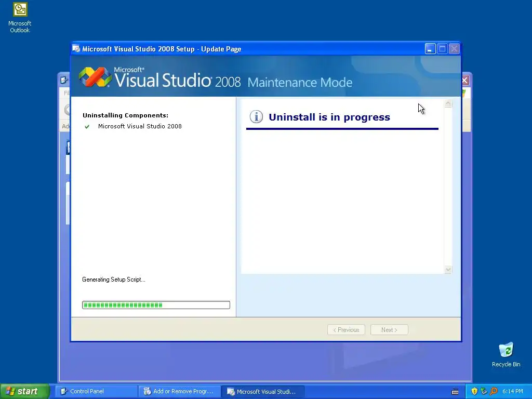
Task: Click the background window's title bar icon
Action: 64,81
